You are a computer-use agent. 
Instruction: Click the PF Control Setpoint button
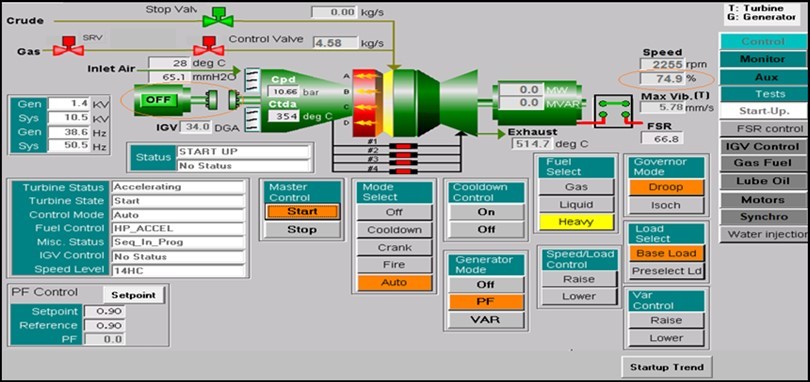[134, 295]
